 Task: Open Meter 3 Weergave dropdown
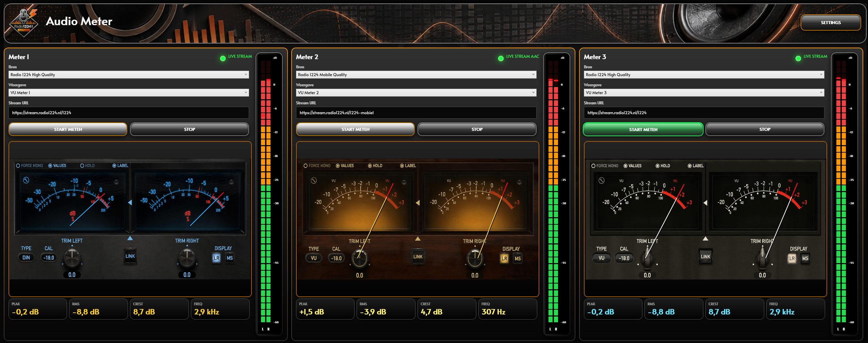(704, 92)
